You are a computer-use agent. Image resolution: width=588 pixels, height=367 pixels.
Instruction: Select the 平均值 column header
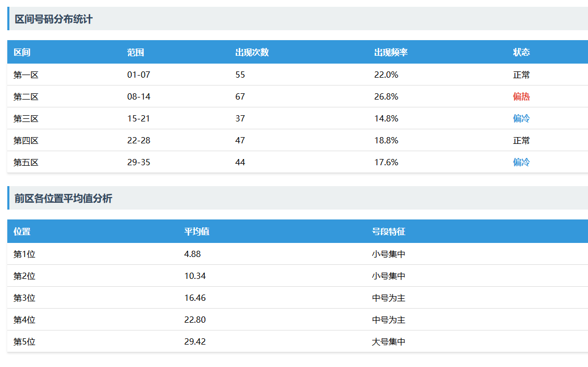pyautogui.click(x=197, y=231)
